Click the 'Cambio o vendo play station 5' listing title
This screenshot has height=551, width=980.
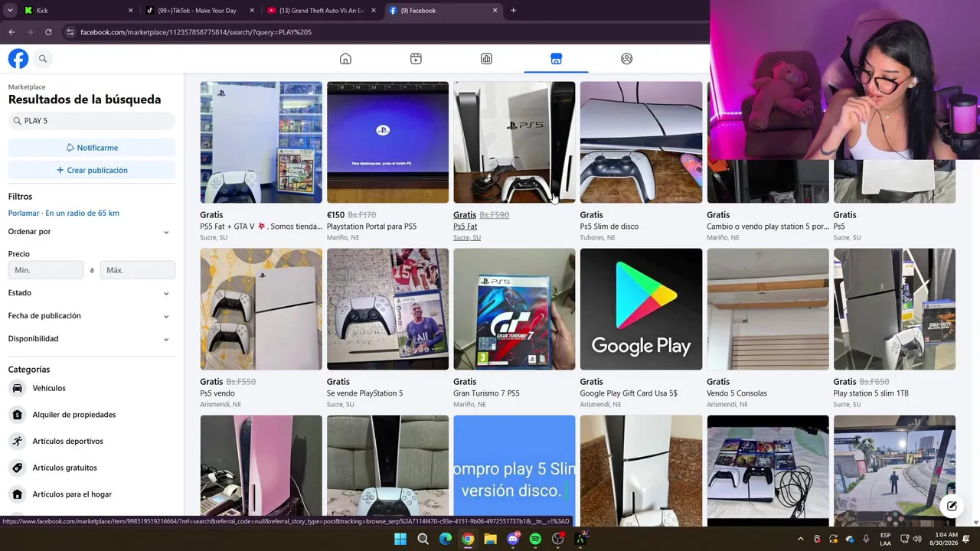[x=768, y=227]
